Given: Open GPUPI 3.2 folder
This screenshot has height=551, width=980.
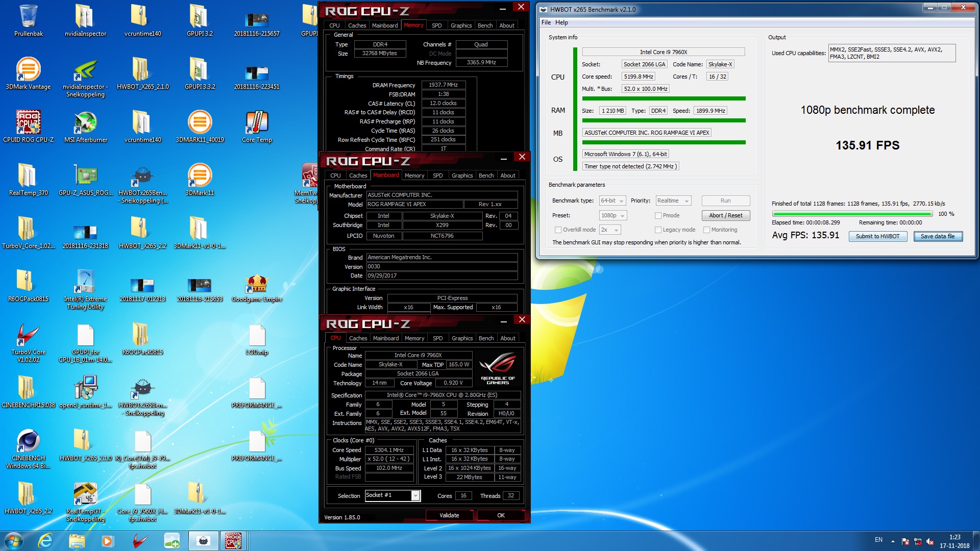Looking at the screenshot, I should pos(200,20).
